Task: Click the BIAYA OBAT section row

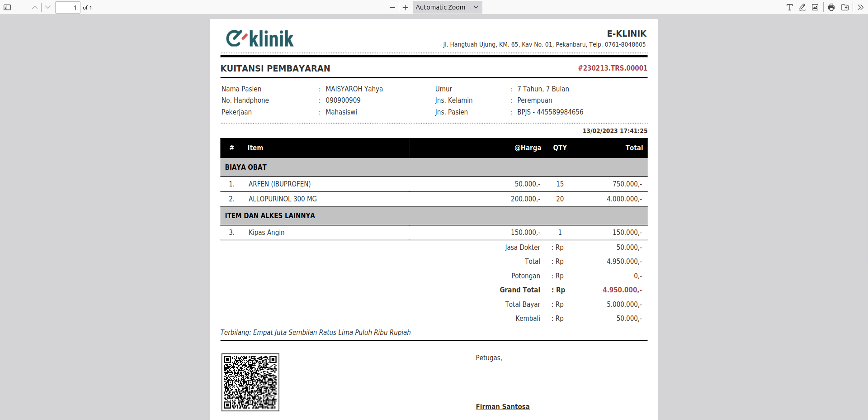Action: tap(434, 167)
